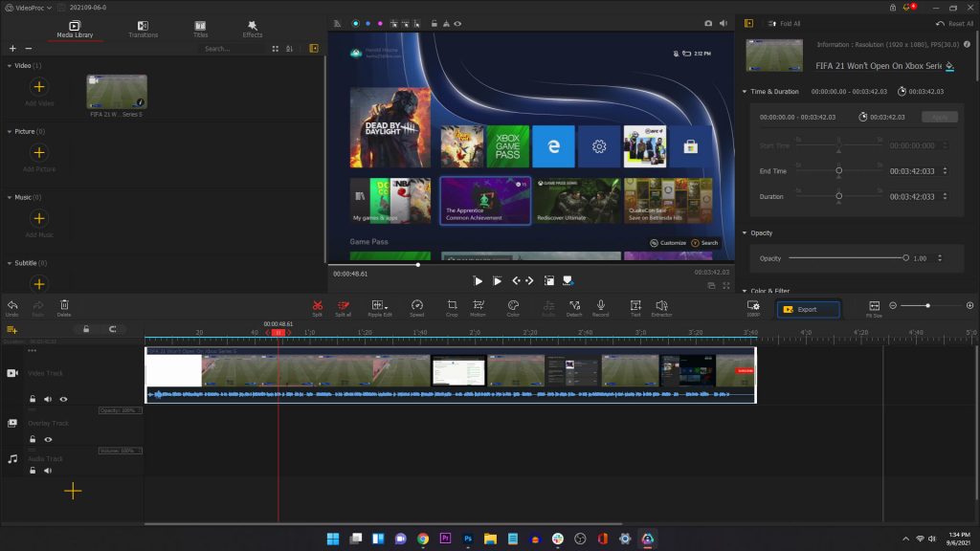Toggle Overlay Track visibility eye

48,440
